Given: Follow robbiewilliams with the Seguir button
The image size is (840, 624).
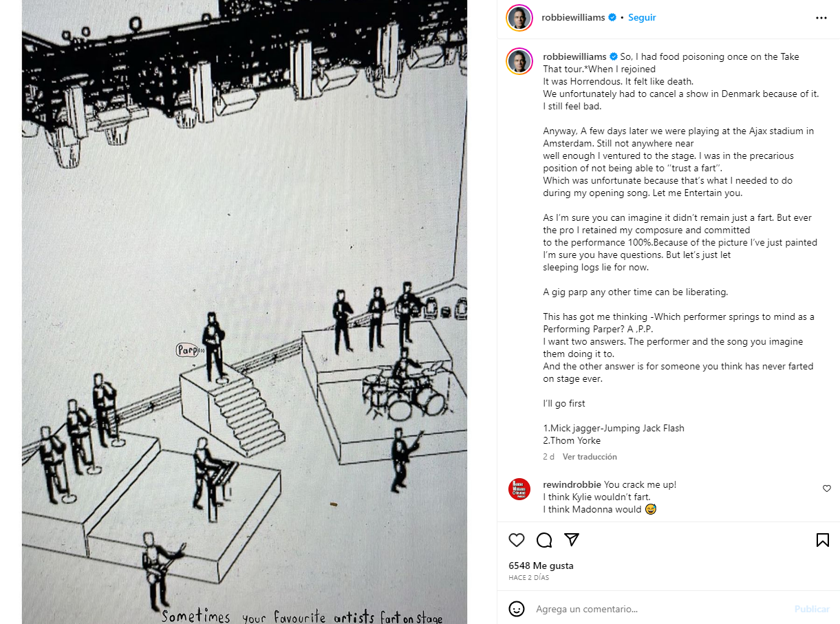Looking at the screenshot, I should (642, 18).
